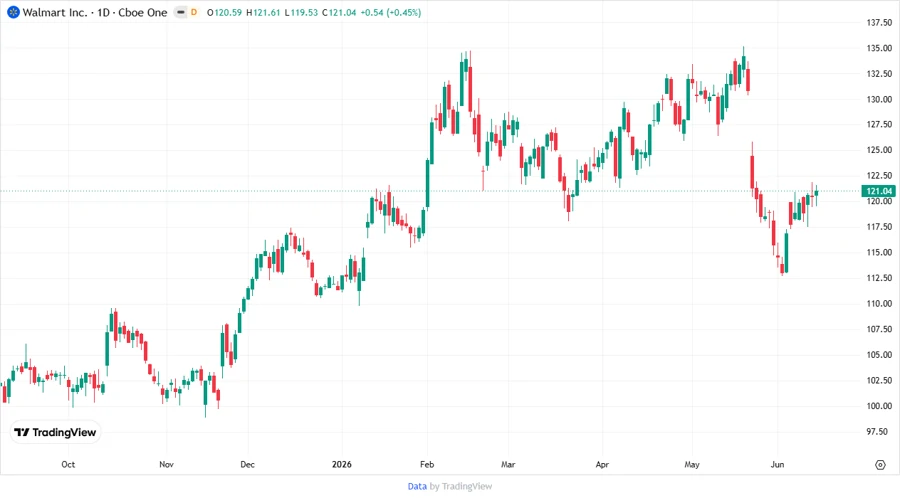Click the 97.50 price axis label
The width and height of the screenshot is (900, 498).
click(x=876, y=431)
